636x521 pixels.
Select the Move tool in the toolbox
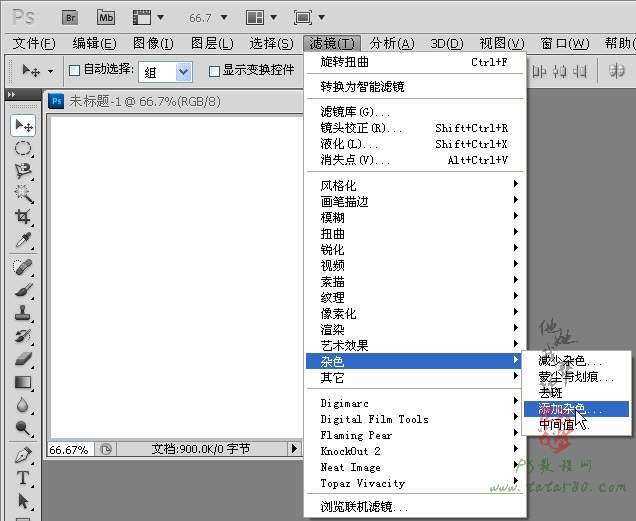23,126
